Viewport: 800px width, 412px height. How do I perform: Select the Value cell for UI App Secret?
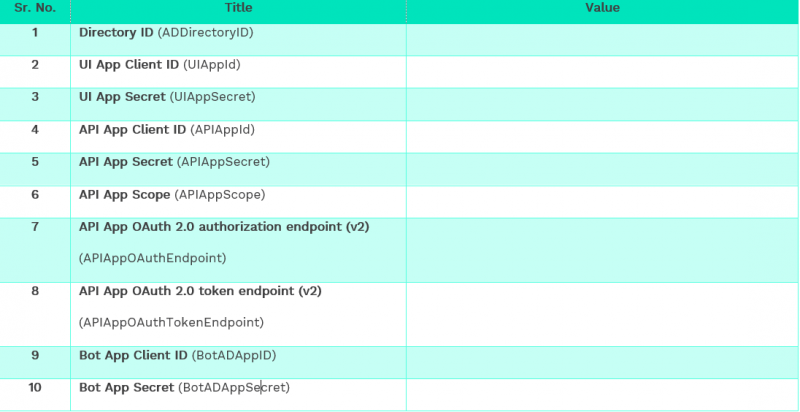(x=602, y=97)
